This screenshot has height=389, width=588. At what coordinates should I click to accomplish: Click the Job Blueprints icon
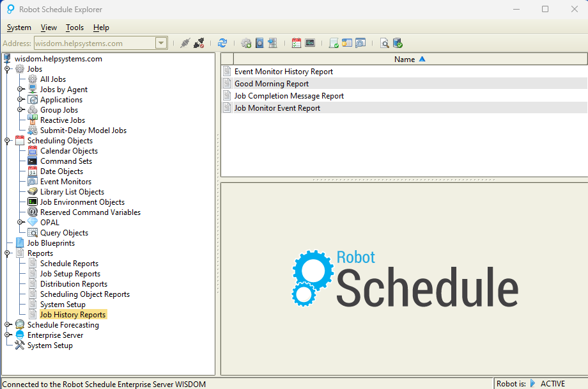tap(20, 243)
